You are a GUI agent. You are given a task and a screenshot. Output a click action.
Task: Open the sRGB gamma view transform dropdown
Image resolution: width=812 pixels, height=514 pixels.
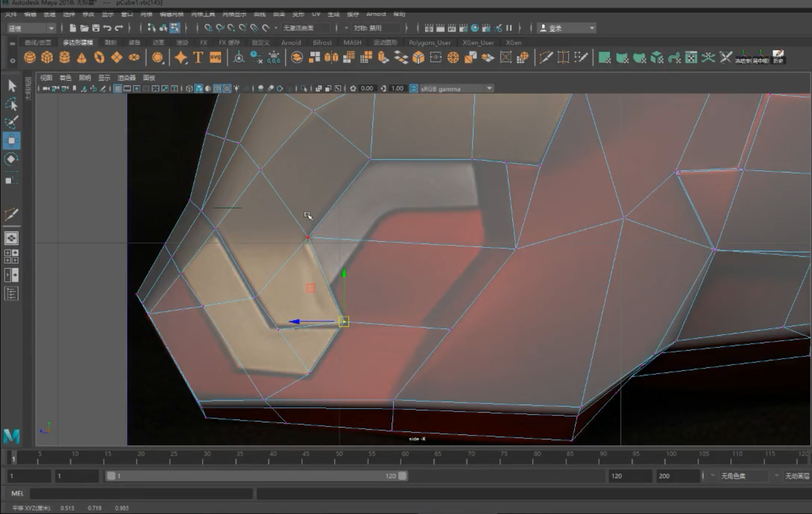click(456, 88)
